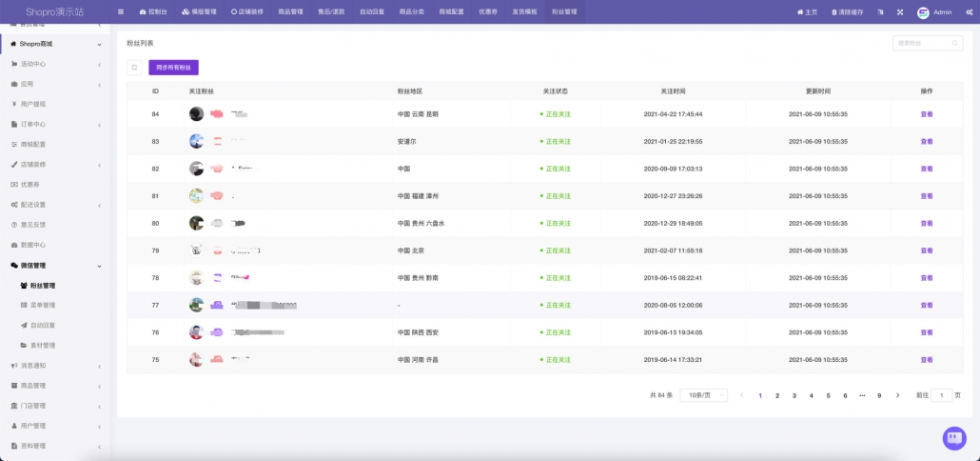Screen dimensions: 980x461
Task: Open the 优惠券 top tab
Action: click(x=488, y=11)
